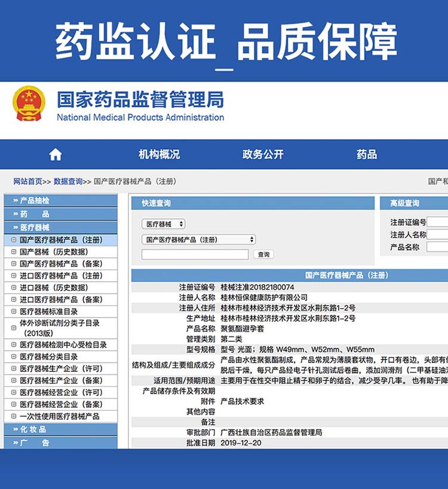
Task: Focus the 注册人名称 advanced search field
Action: pyautogui.click(x=437, y=235)
